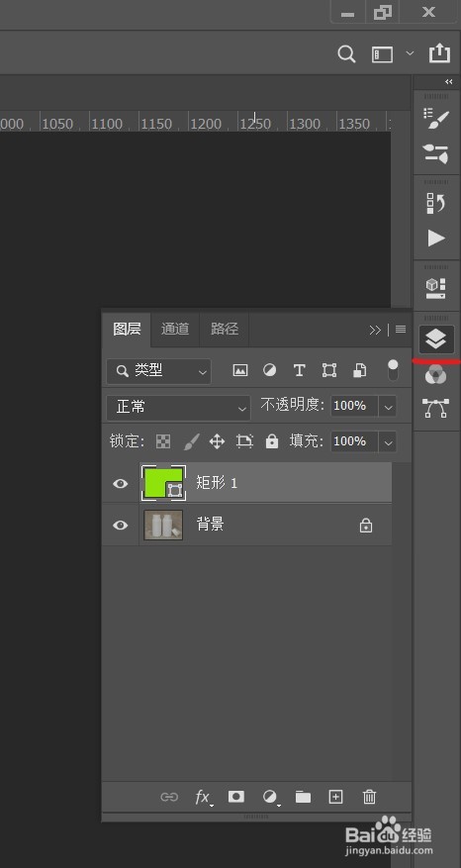
Task: Open the Paths panel dock icon
Action: (x=436, y=408)
